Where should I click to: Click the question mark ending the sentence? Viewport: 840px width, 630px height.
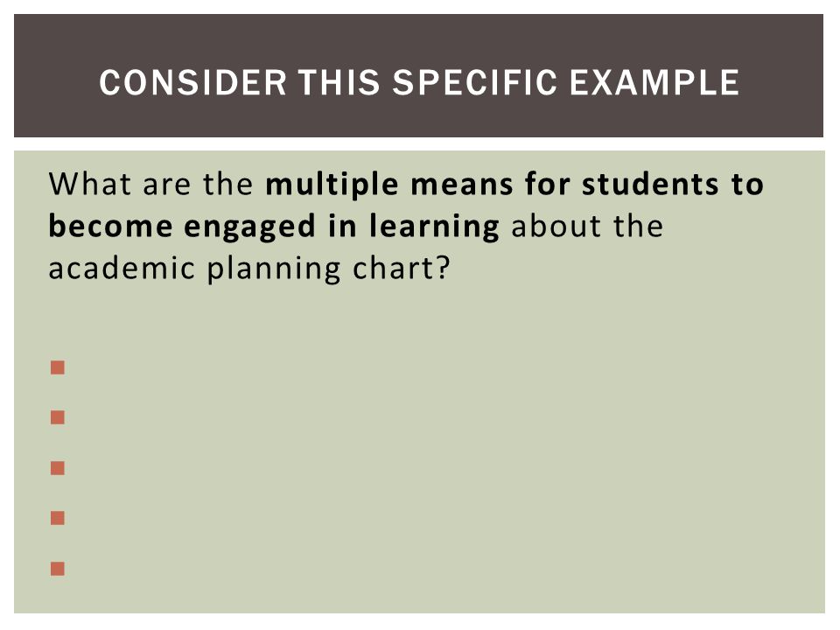coord(443,268)
